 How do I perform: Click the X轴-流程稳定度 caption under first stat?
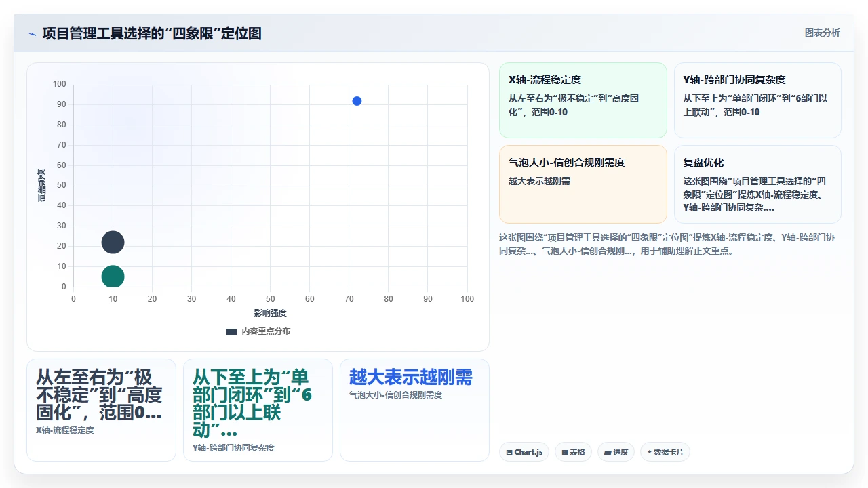[65, 430]
